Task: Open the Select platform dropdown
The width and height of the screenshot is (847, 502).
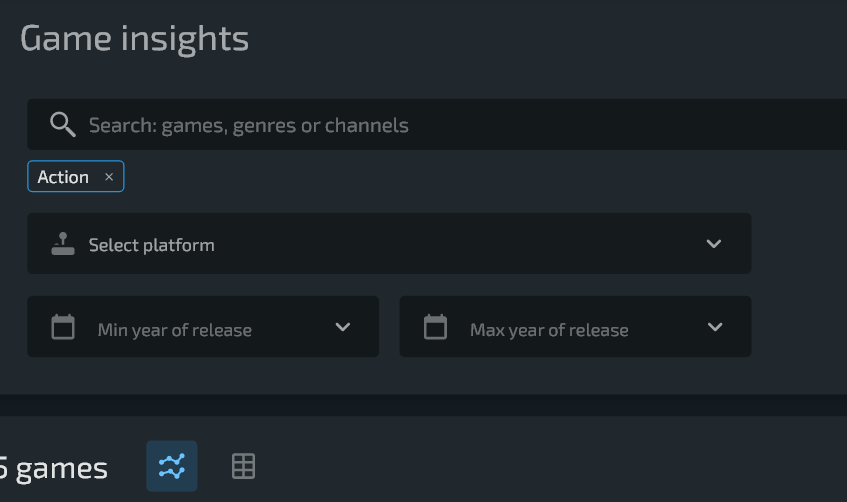Action: click(389, 244)
